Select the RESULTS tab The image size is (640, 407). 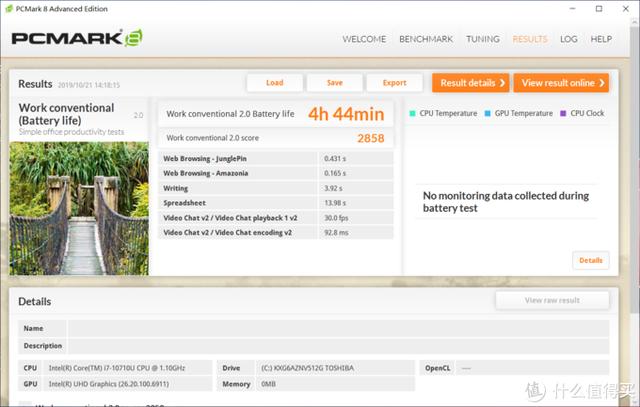529,39
